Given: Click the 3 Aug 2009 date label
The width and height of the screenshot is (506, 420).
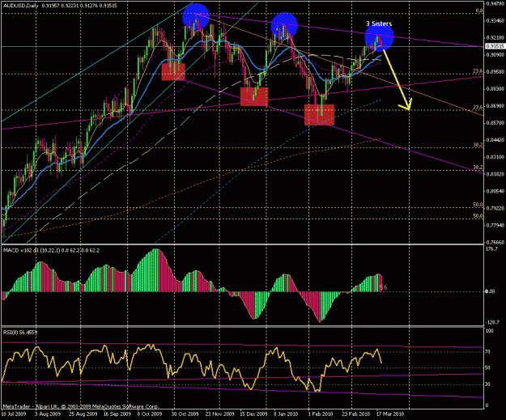Looking at the screenshot, I should click(48, 414).
